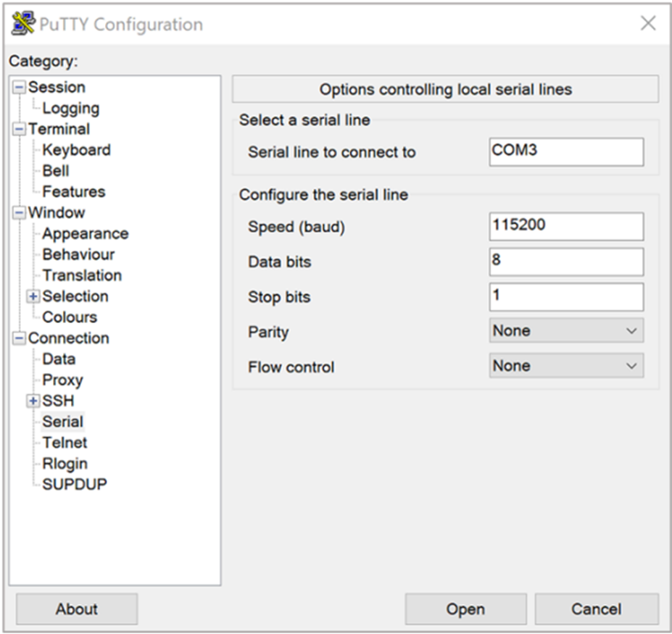Click the Speed (baud) field
The height and width of the screenshot is (634, 672).
point(566,227)
